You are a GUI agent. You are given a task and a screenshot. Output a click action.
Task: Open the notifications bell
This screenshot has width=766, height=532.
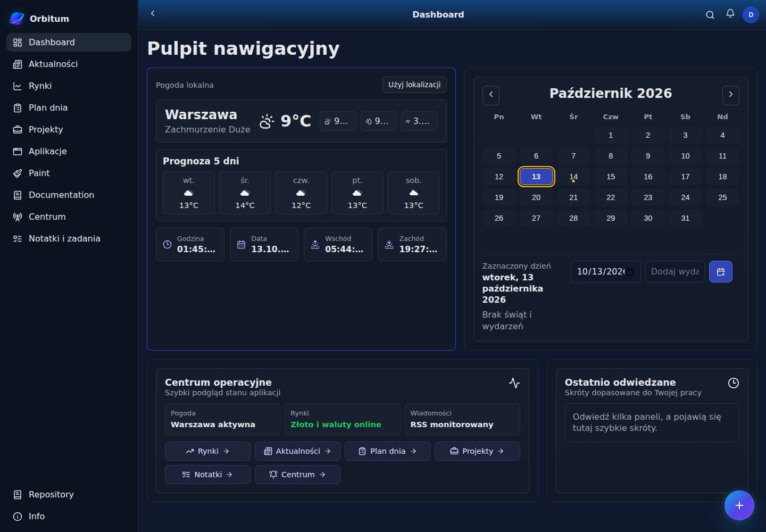click(730, 14)
